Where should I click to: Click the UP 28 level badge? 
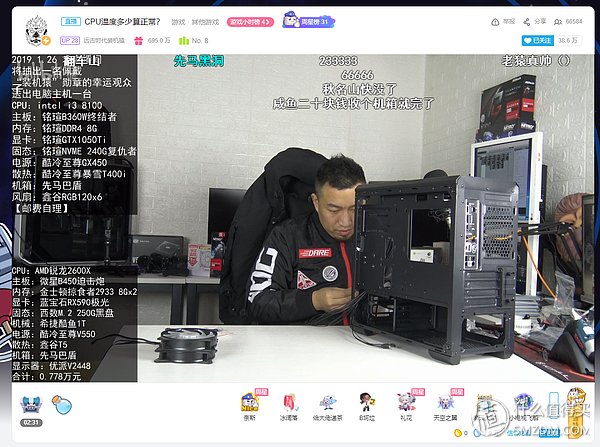click(x=70, y=40)
